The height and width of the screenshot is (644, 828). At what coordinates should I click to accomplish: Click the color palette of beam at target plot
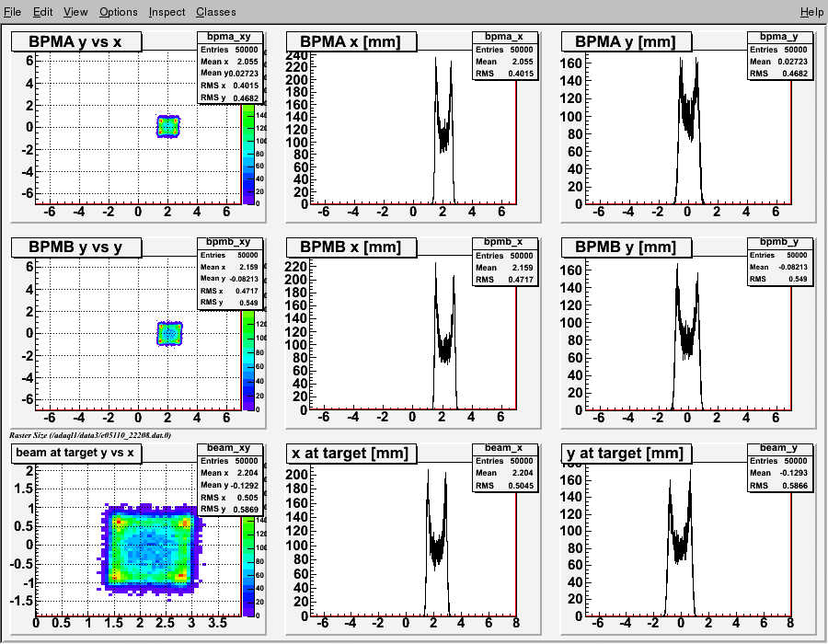point(248,566)
